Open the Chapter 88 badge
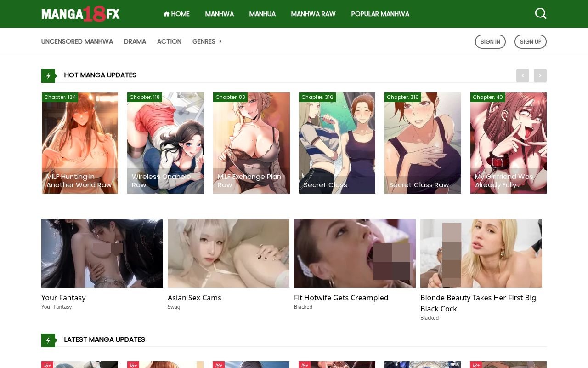Viewport: 588px width, 368px height. [x=230, y=97]
